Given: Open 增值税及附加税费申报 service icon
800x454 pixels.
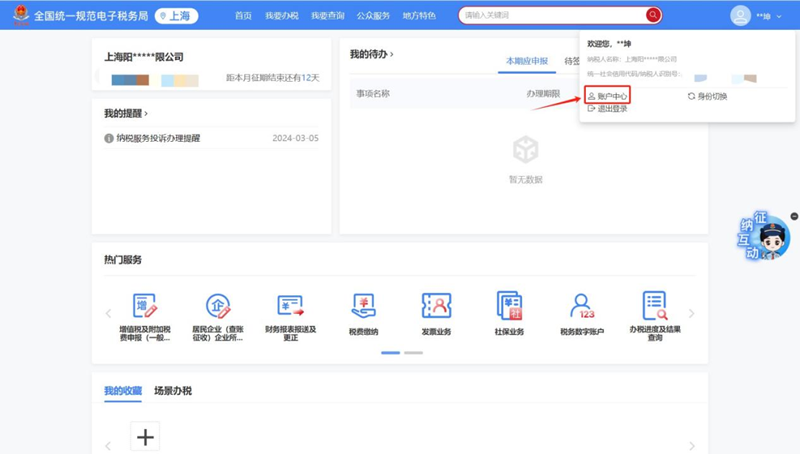Looking at the screenshot, I should pyautogui.click(x=145, y=306).
